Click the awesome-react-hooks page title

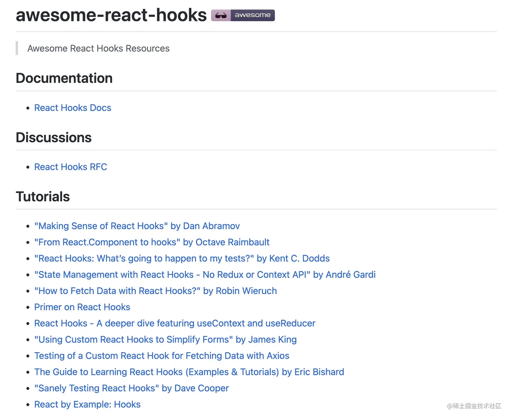(111, 15)
